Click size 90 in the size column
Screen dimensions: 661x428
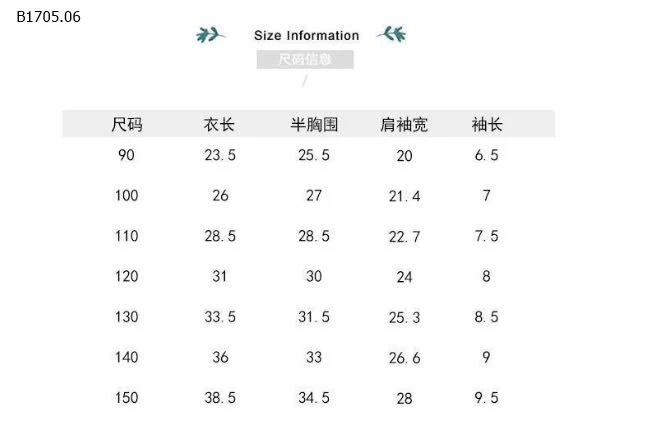click(126, 155)
